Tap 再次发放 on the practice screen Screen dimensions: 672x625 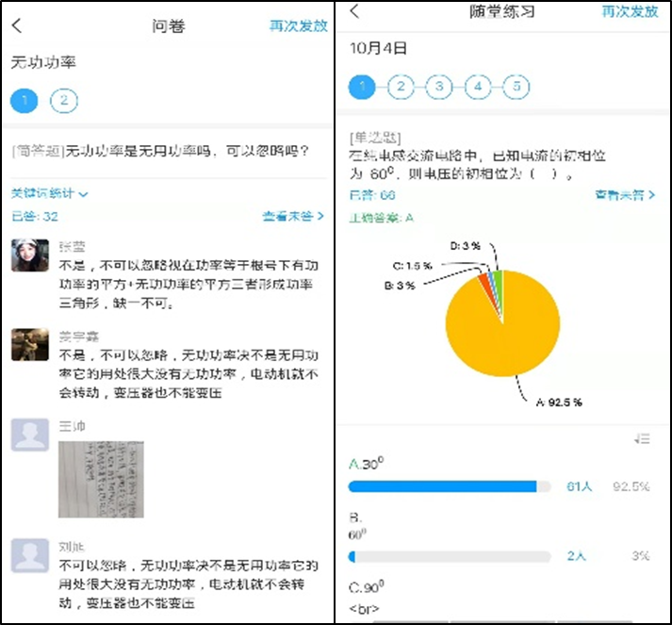630,11
